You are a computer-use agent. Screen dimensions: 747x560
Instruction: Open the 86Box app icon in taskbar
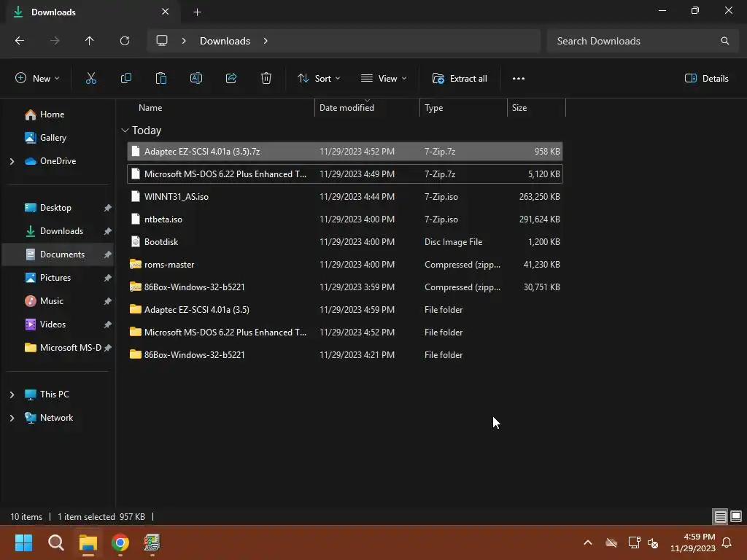pos(152,542)
